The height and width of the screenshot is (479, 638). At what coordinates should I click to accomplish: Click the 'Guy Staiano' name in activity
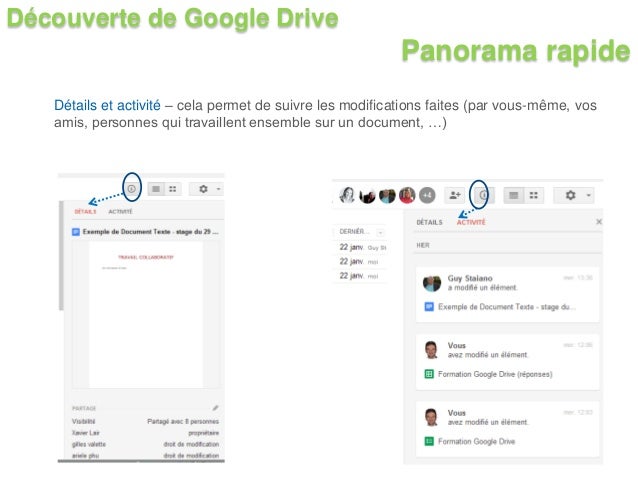[470, 278]
